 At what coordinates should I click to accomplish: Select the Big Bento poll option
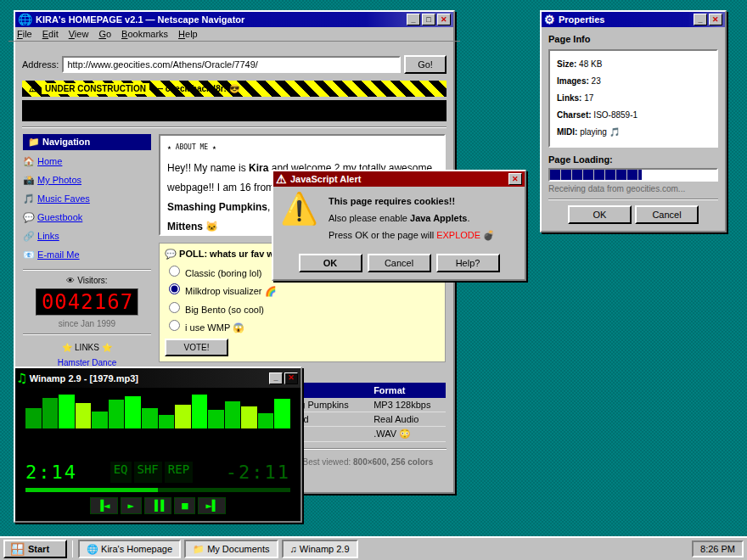[x=174, y=308]
